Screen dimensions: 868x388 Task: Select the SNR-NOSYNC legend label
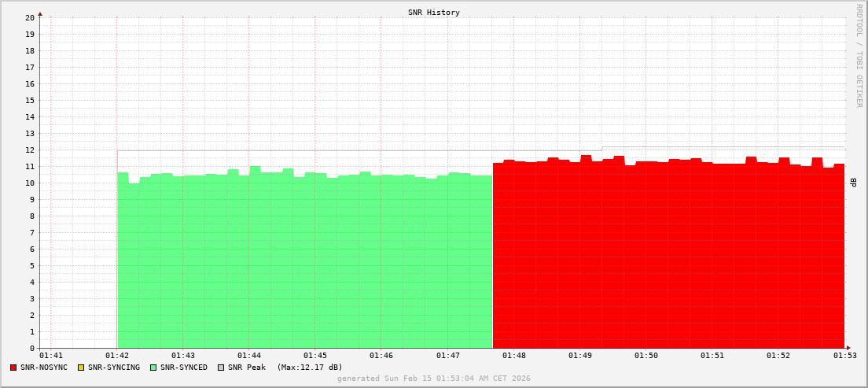coord(44,368)
